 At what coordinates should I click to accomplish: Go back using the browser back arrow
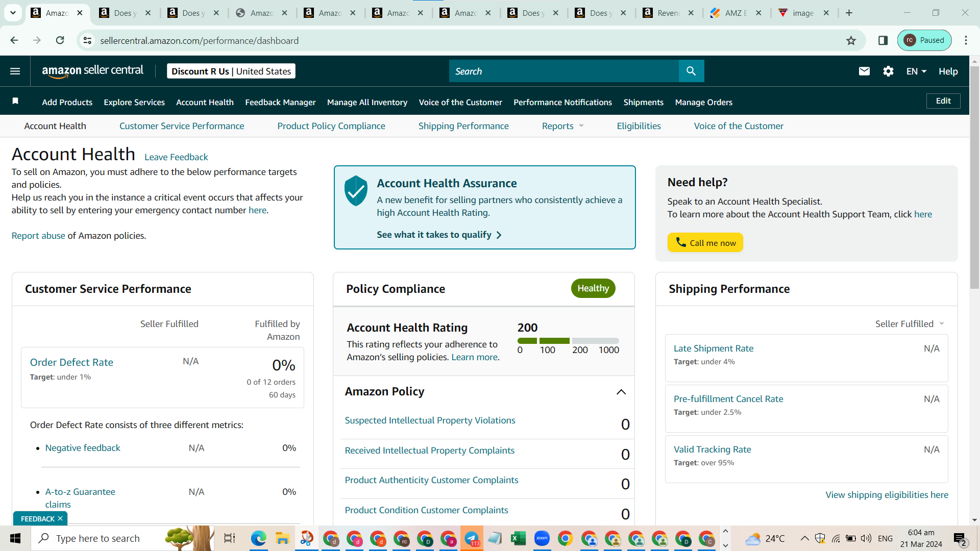click(14, 40)
